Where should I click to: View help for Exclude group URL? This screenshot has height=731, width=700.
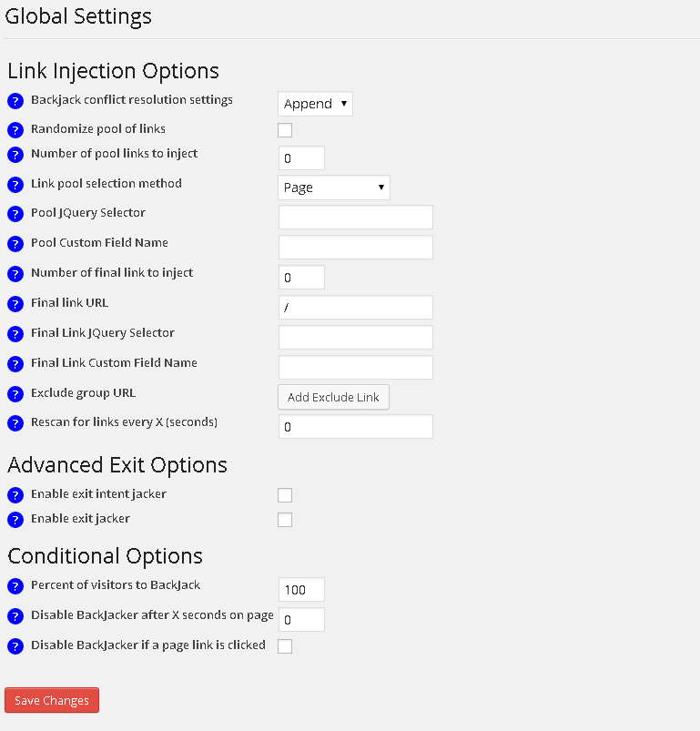tap(15, 394)
